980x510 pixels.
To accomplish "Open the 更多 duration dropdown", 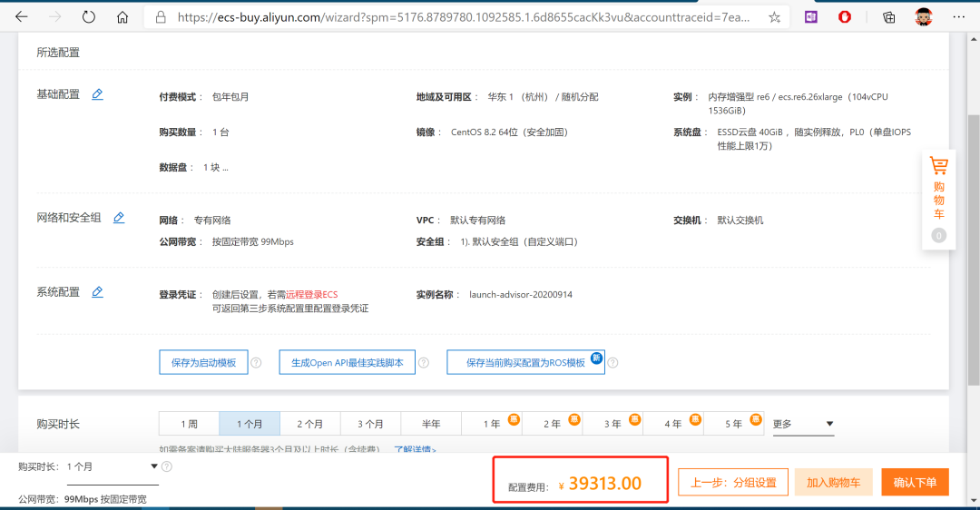I will point(803,424).
